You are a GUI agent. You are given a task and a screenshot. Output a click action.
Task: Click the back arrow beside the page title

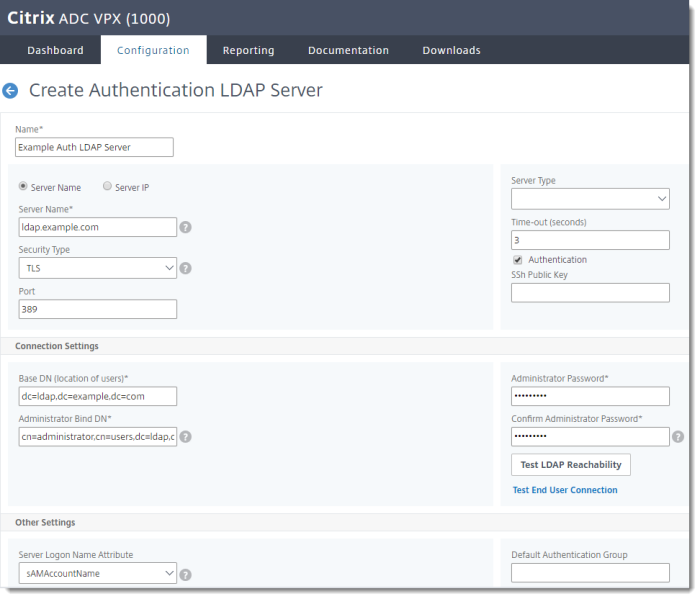coord(11,91)
